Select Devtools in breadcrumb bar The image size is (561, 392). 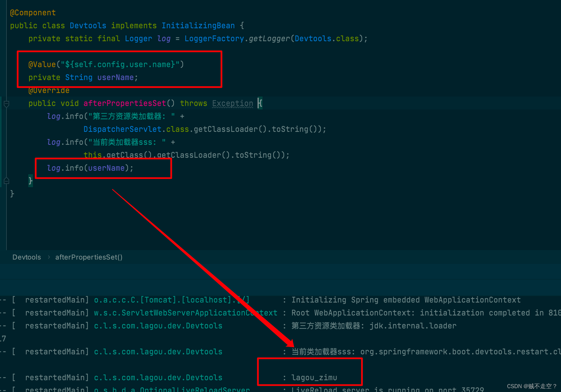coord(26,257)
